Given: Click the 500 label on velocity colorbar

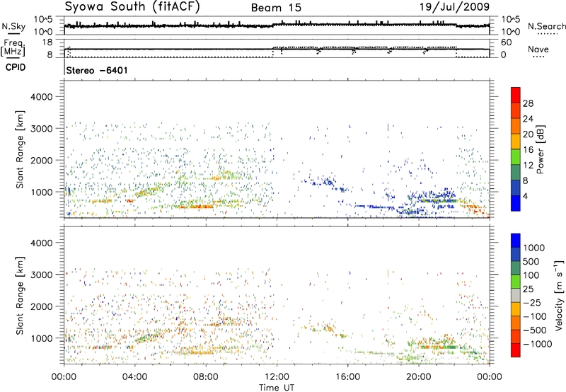Looking at the screenshot, I should coord(531,262).
